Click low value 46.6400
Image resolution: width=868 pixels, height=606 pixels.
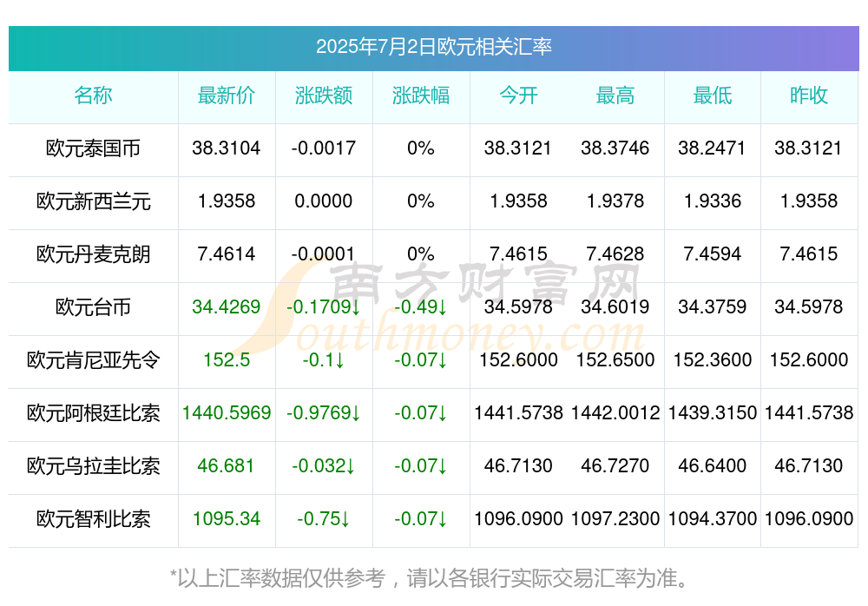(713, 465)
